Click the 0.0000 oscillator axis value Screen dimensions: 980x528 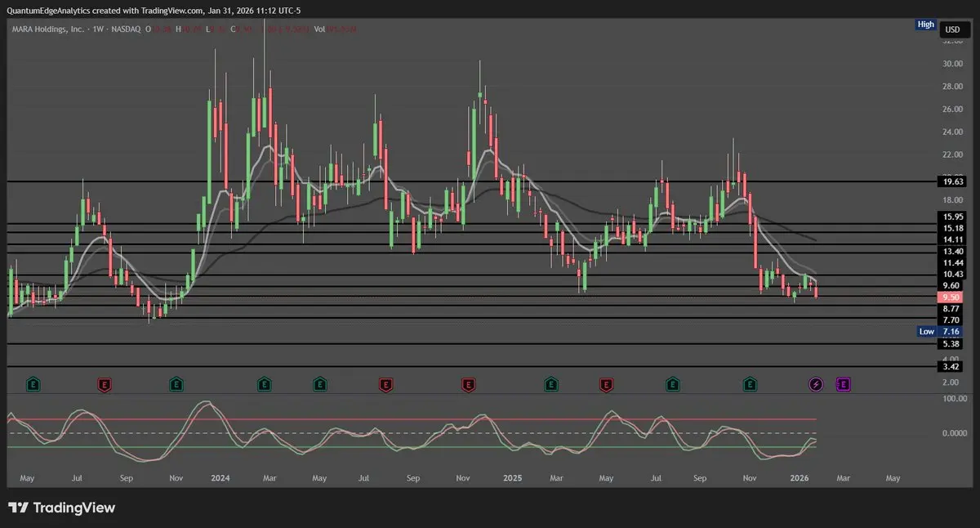pyautogui.click(x=954, y=433)
